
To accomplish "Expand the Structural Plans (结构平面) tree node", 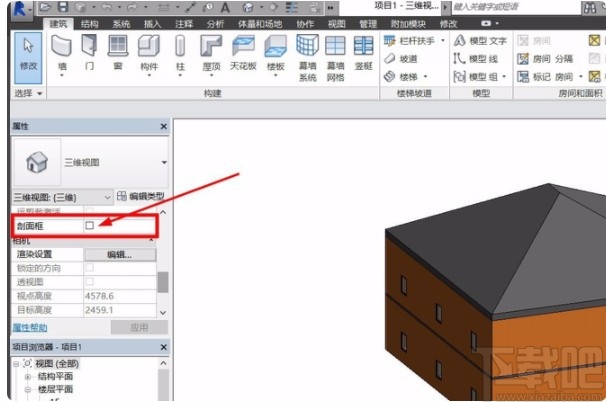I will (29, 376).
